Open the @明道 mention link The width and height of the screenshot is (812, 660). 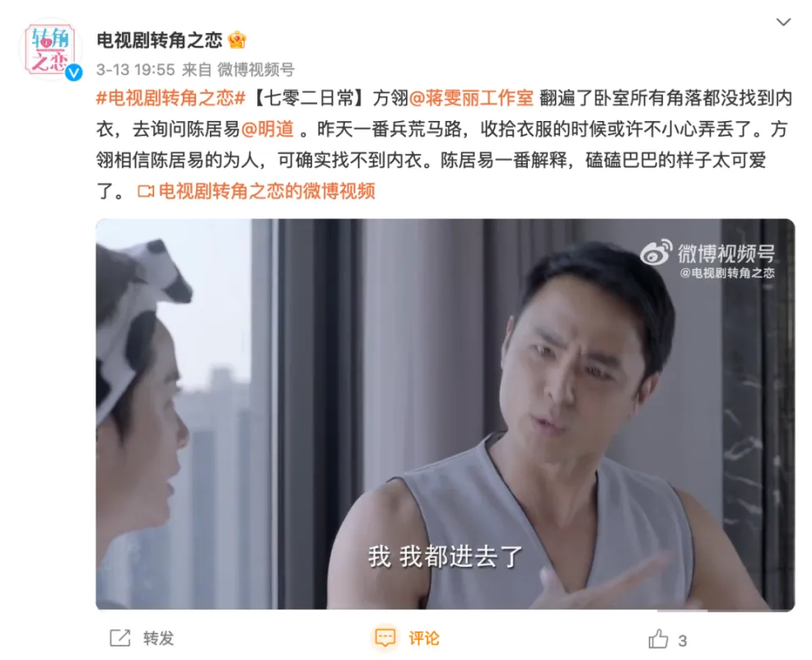(268, 129)
